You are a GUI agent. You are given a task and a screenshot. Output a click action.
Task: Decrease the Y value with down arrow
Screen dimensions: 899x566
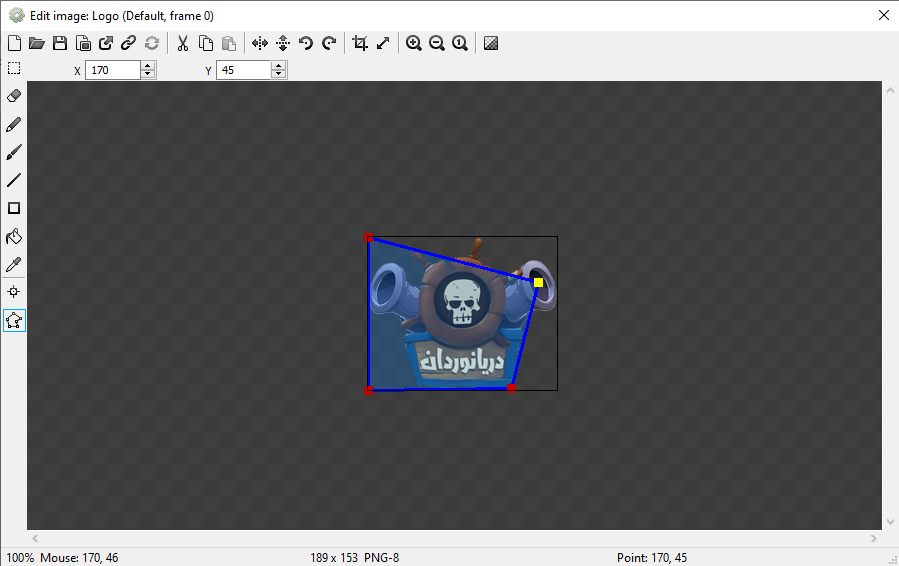tap(279, 75)
